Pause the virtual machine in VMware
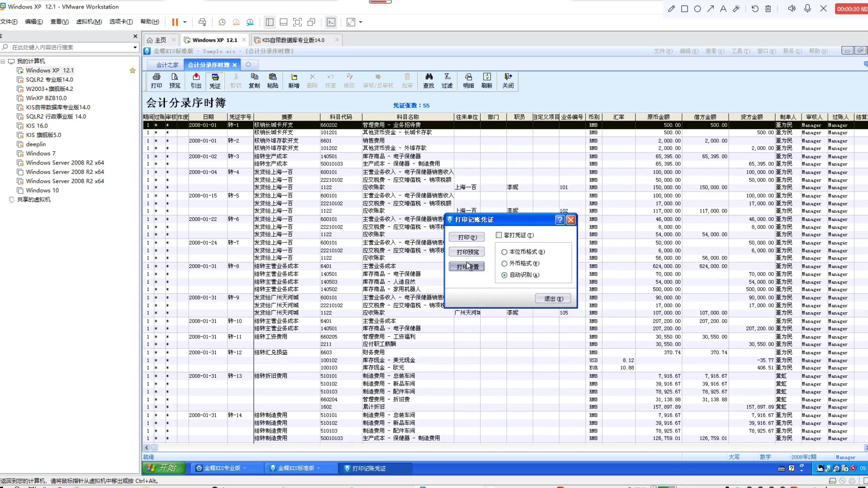The width and height of the screenshot is (868, 488). [175, 22]
